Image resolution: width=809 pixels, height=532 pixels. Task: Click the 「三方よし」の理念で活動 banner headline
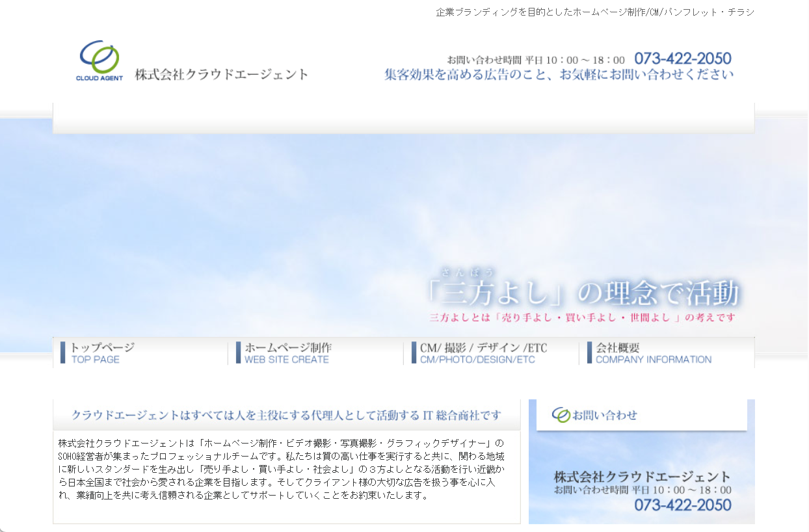pyautogui.click(x=583, y=293)
